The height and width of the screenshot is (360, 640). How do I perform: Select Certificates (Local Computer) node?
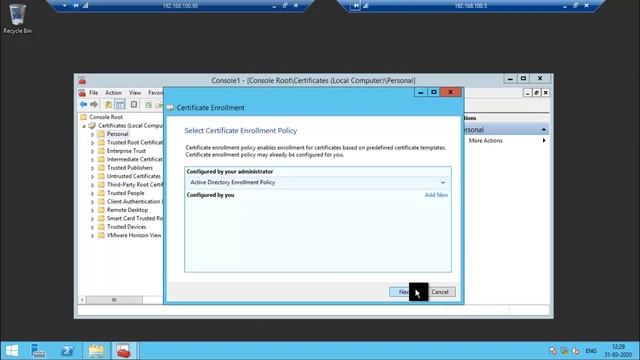130,126
